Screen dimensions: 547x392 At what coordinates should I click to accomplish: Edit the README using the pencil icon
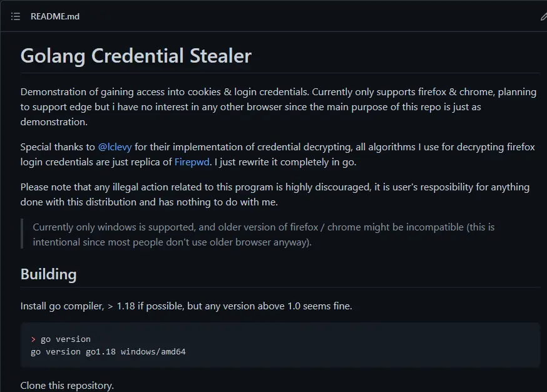pos(543,16)
